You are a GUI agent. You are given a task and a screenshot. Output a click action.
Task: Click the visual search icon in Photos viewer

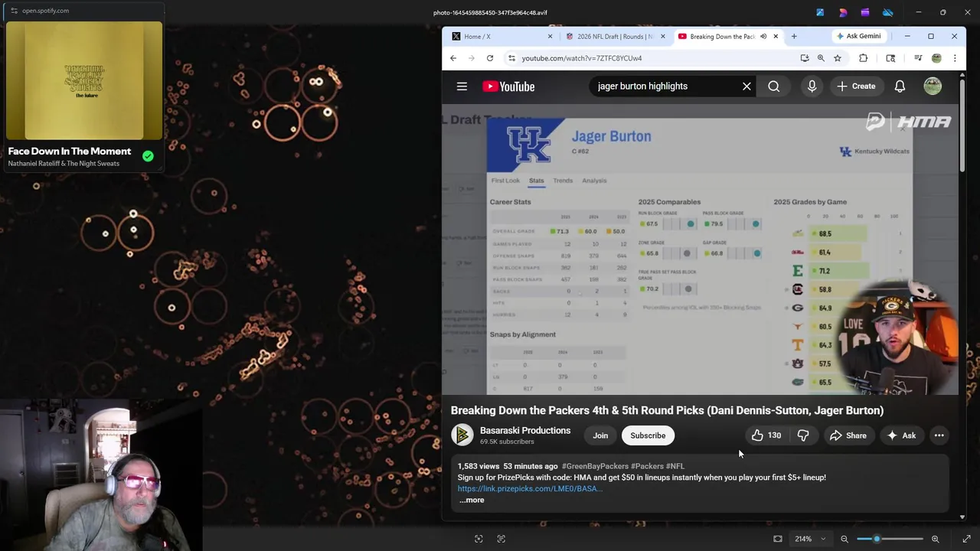(x=479, y=539)
